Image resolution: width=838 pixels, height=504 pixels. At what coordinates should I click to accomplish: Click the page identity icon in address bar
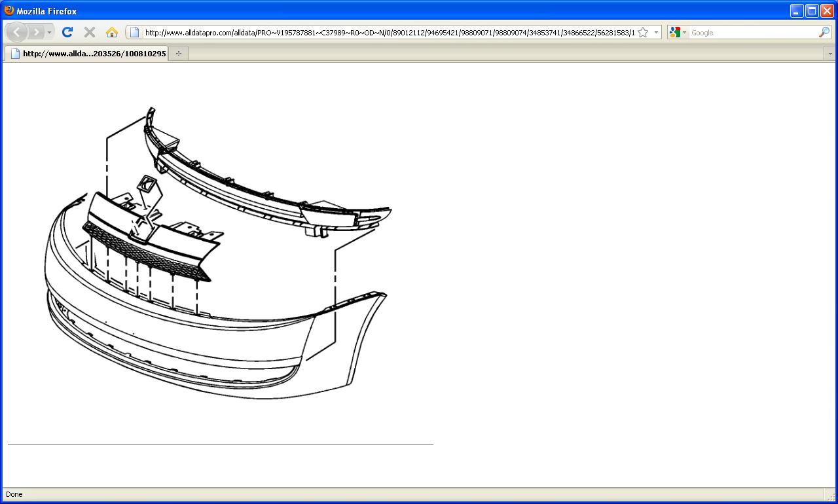coord(134,32)
